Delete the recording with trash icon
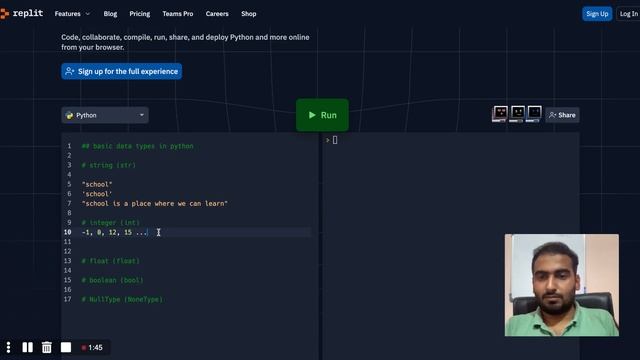Viewport: 640px width, 360px height. [x=47, y=347]
